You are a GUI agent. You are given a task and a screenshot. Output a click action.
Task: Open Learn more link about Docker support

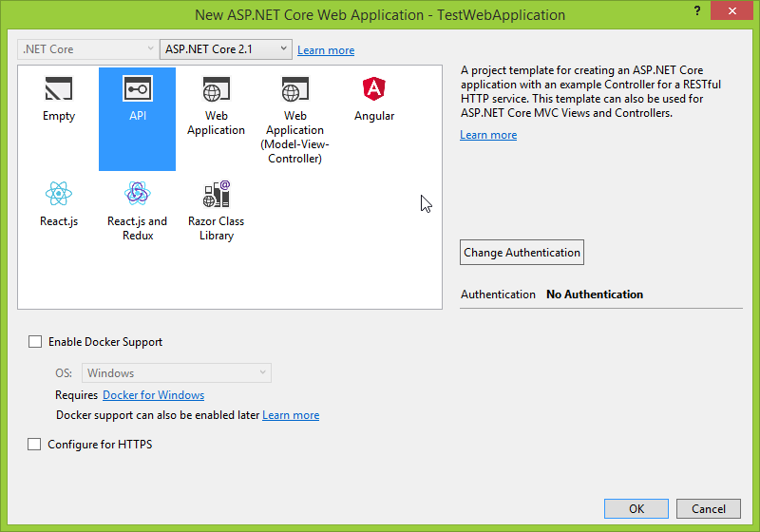[x=291, y=415]
